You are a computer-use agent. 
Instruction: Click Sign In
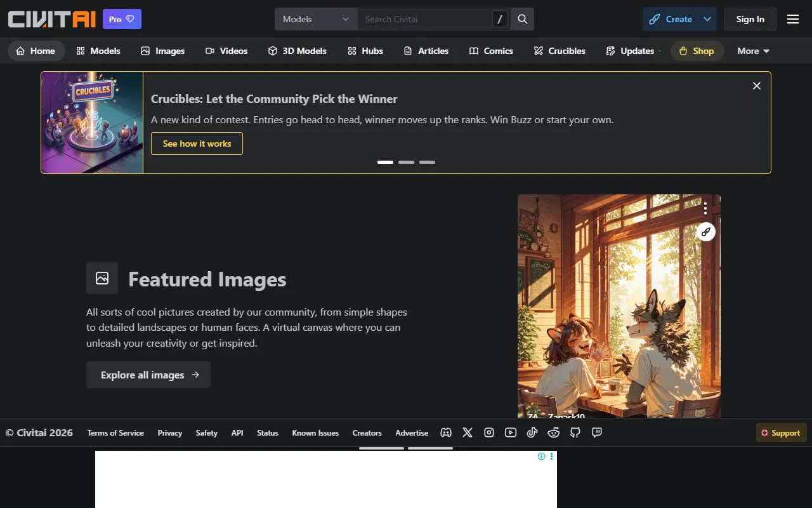pyautogui.click(x=750, y=19)
